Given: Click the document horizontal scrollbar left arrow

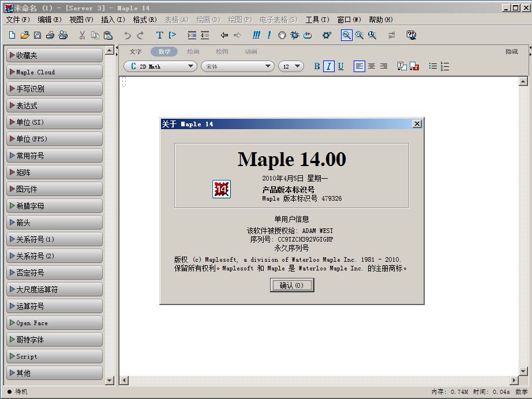Looking at the screenshot, I should tap(124, 381).
